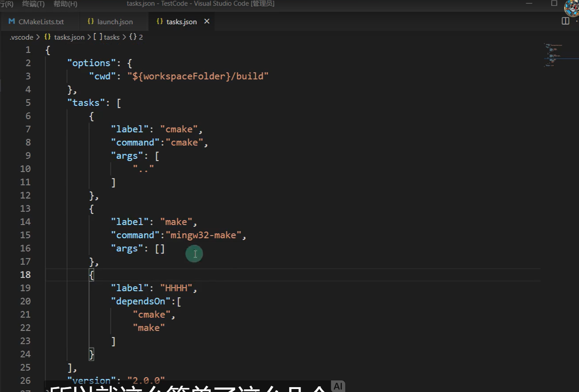Maximize the Visual Studio Code window
The height and width of the screenshot is (392, 579).
pyautogui.click(x=554, y=3)
